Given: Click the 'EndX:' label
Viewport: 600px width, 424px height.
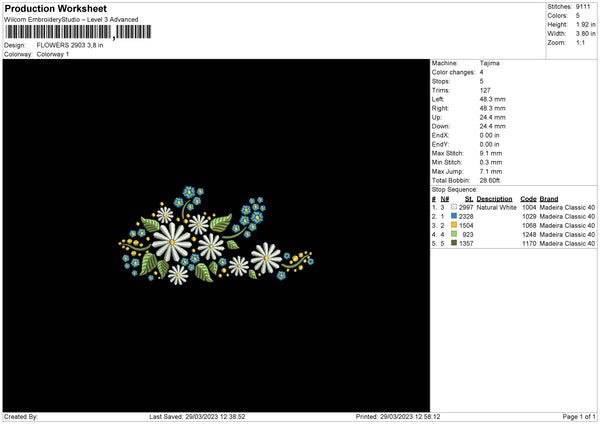Looking at the screenshot, I should 440,135.
